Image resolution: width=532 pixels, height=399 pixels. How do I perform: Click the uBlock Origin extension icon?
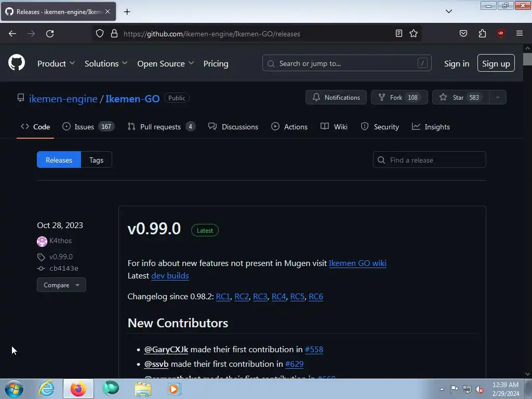click(x=500, y=33)
